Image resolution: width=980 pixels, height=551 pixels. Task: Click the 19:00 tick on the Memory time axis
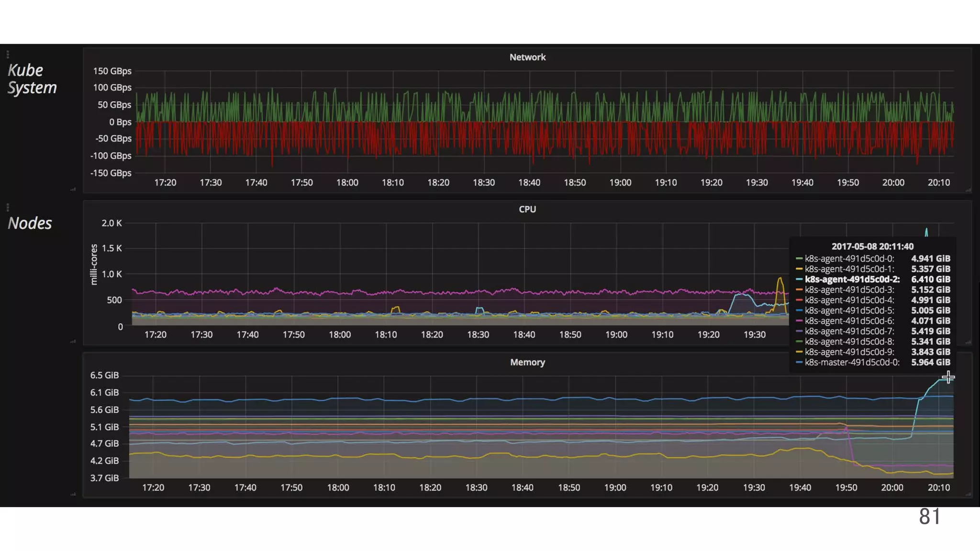pos(615,488)
